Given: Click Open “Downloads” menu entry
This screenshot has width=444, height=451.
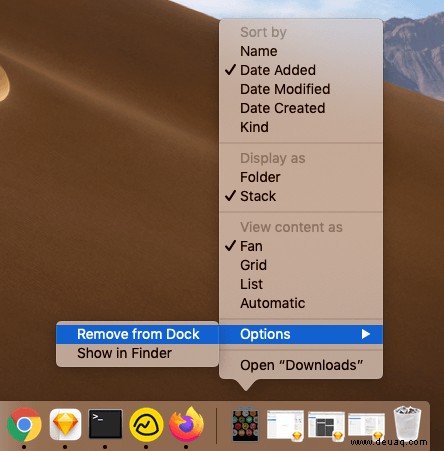Looking at the screenshot, I should coord(301,365).
